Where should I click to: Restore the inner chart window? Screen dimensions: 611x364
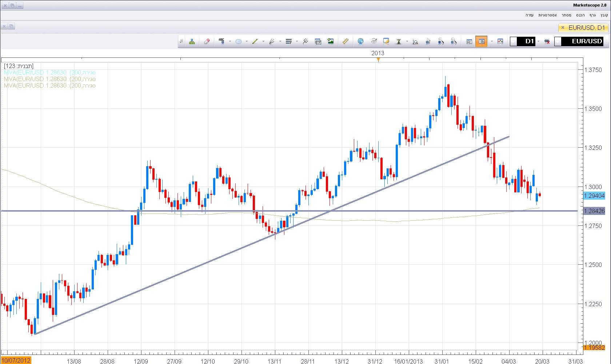11,27
